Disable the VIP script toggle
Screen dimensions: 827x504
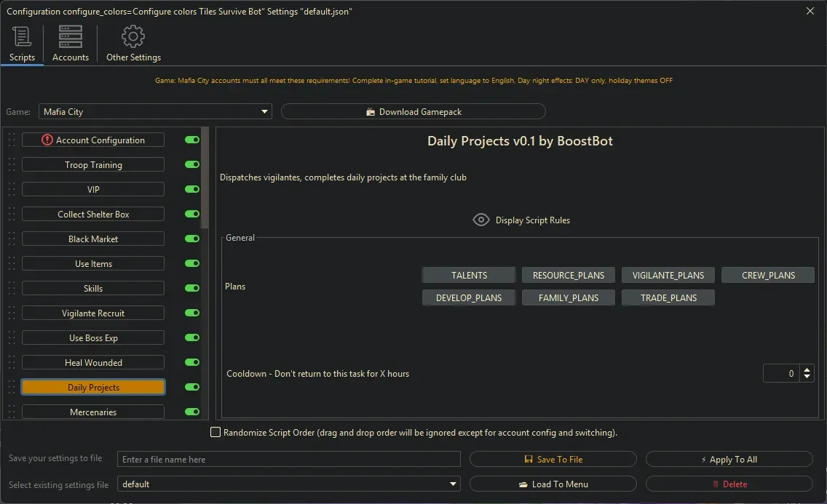[192, 189]
